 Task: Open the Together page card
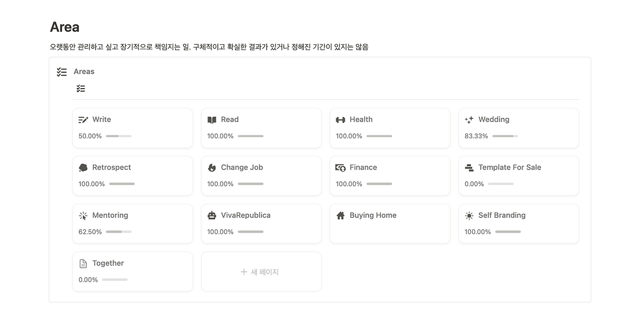[133, 272]
